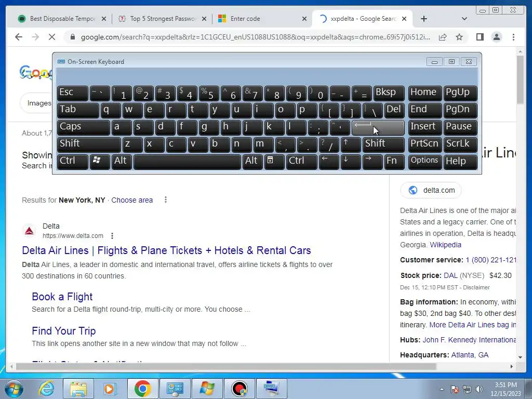Toggle the ScrLk key
532x399 pixels.
(460, 144)
